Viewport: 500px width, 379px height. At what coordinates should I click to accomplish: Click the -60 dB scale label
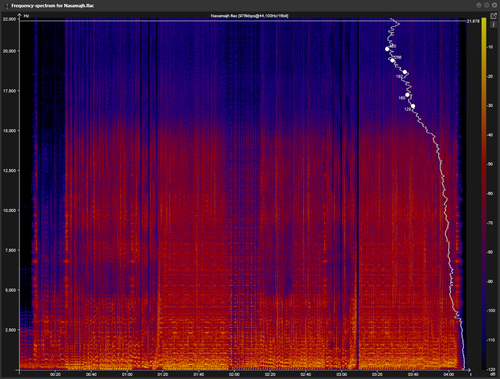pyautogui.click(x=490, y=194)
